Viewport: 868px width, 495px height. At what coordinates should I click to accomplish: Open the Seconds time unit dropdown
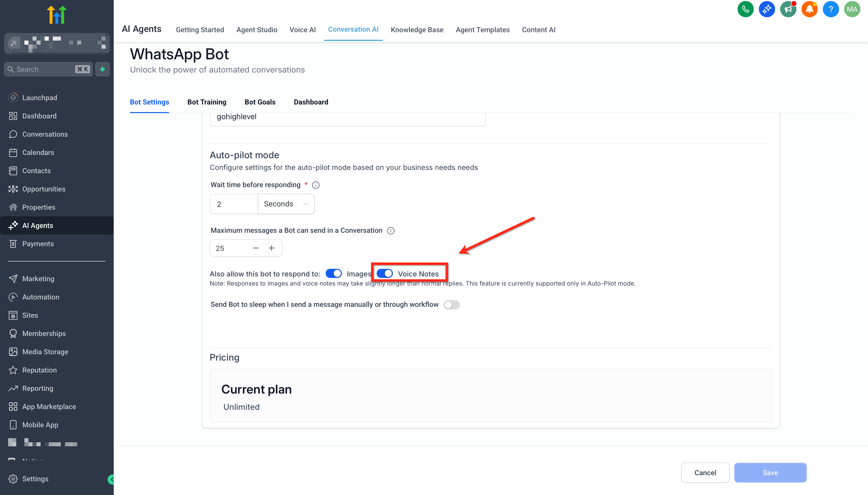286,204
